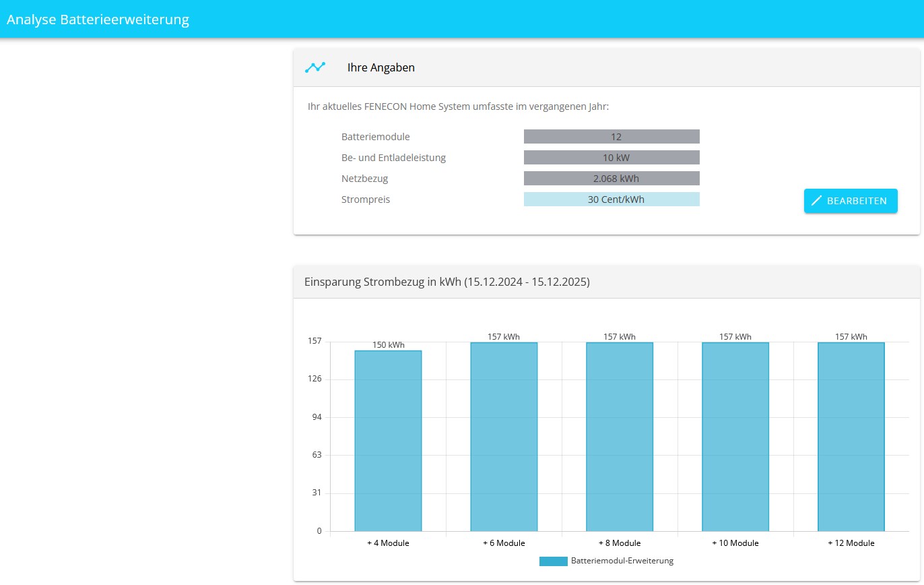The width and height of the screenshot is (924, 585).
Task: Click the Ihre Angaben card heading
Action: point(381,67)
